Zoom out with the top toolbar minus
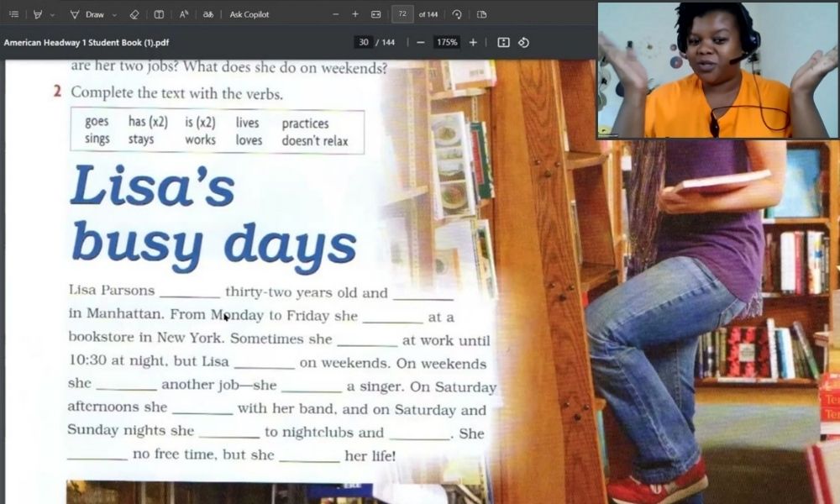 [336, 14]
